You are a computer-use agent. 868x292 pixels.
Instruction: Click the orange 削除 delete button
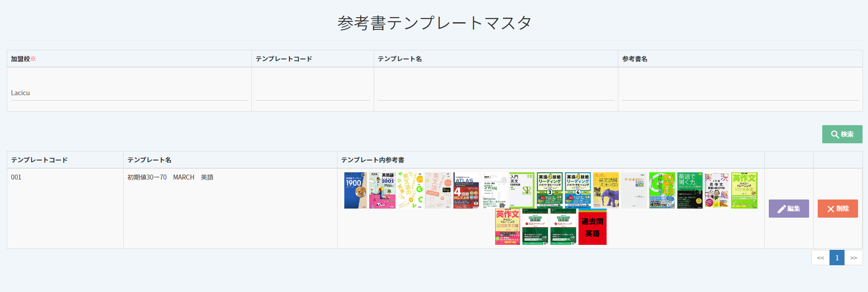(x=837, y=209)
